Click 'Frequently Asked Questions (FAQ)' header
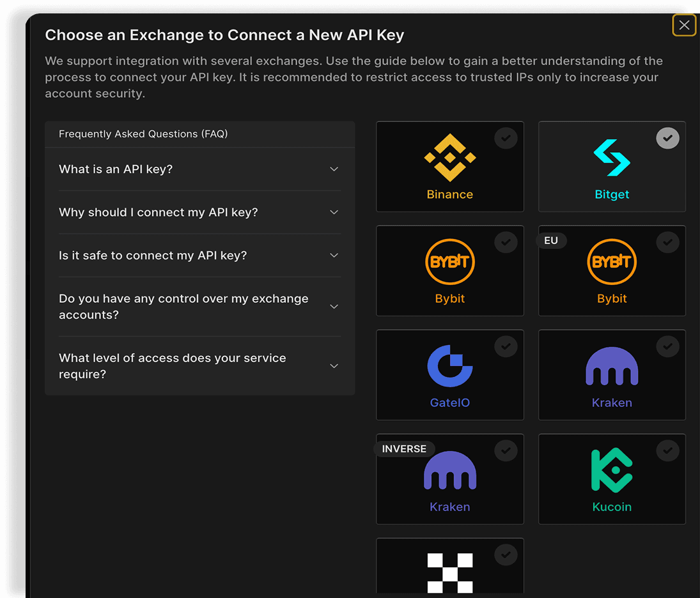Screen dimensions: 700x598 click(x=143, y=134)
